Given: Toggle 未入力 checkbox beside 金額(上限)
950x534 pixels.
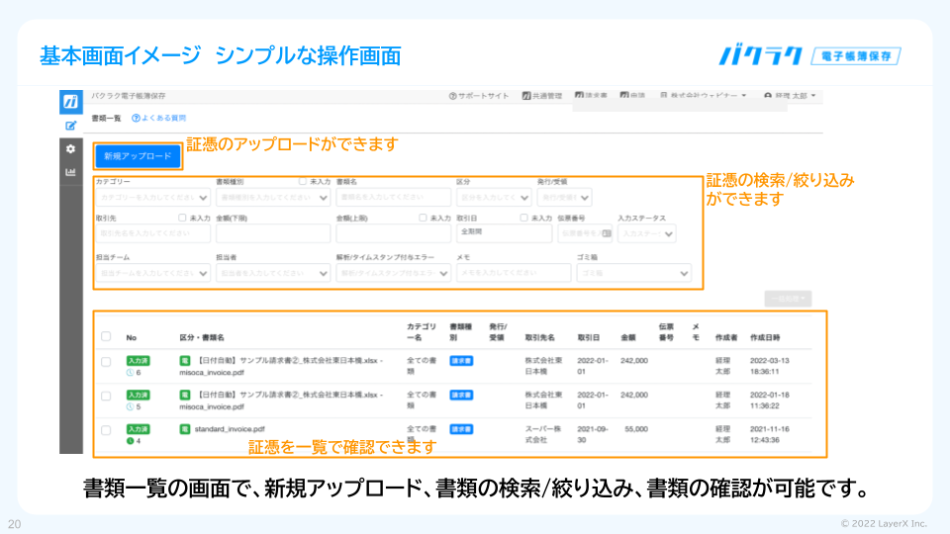Looking at the screenshot, I should click(x=422, y=218).
